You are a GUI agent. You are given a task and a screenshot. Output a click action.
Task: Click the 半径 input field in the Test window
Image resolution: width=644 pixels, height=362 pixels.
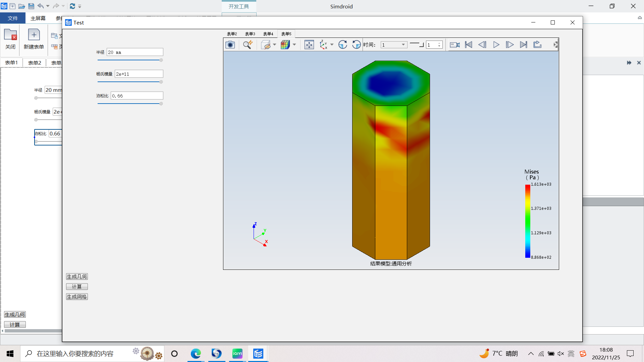click(135, 52)
